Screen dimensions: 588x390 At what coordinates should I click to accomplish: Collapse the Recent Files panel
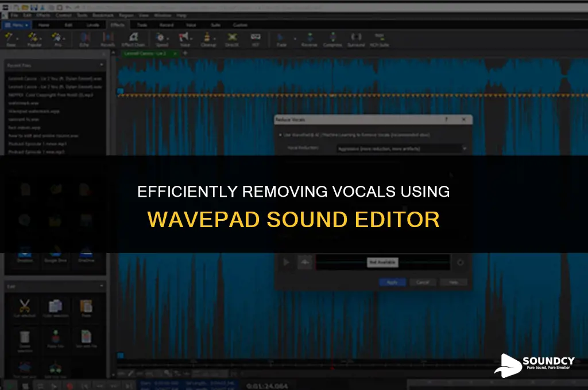pos(102,65)
